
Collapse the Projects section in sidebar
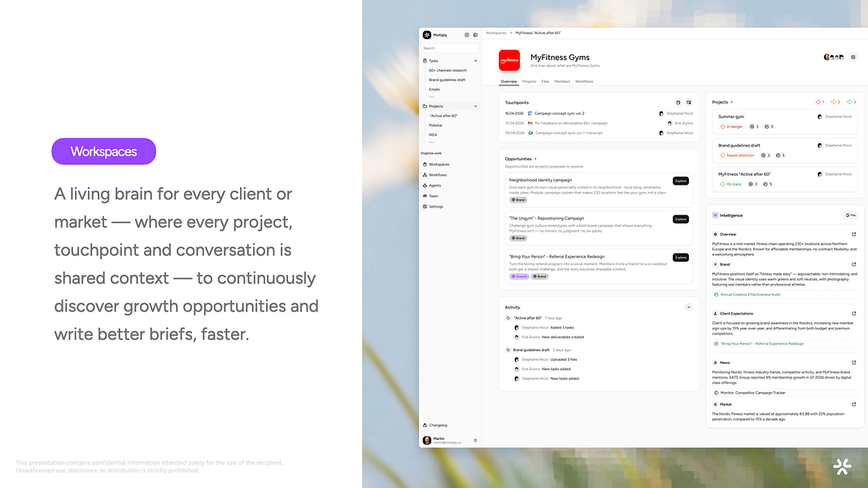[476, 107]
